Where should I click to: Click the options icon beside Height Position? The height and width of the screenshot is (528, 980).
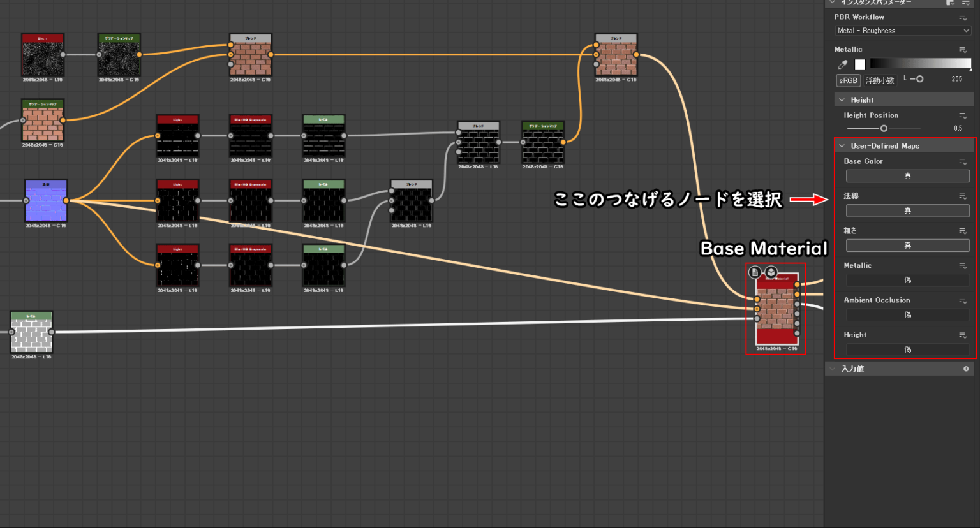[x=963, y=115]
